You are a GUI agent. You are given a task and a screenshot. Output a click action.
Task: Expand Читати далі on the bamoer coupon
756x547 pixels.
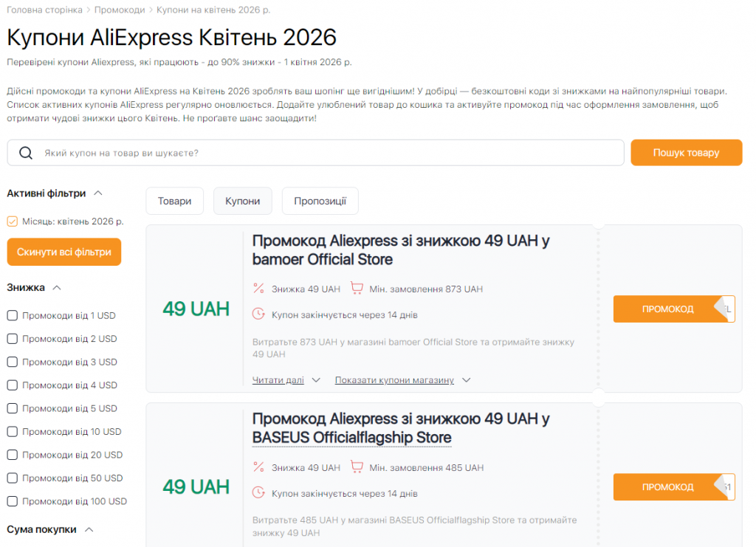pos(278,379)
